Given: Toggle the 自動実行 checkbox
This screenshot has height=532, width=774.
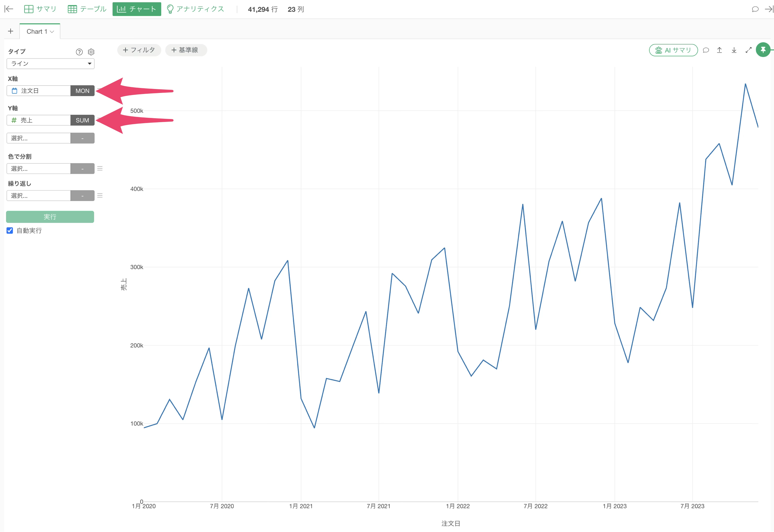Looking at the screenshot, I should point(10,230).
